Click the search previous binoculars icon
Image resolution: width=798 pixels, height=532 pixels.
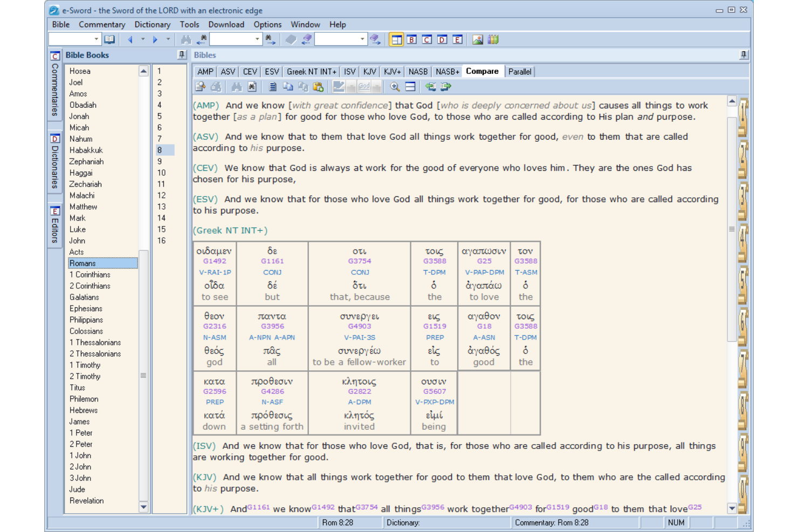click(202, 39)
